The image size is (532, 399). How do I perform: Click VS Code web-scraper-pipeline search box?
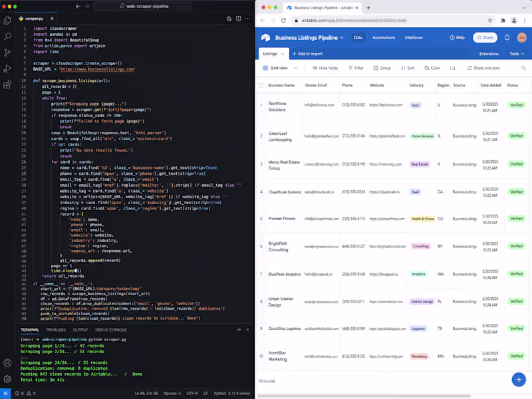[x=143, y=6]
